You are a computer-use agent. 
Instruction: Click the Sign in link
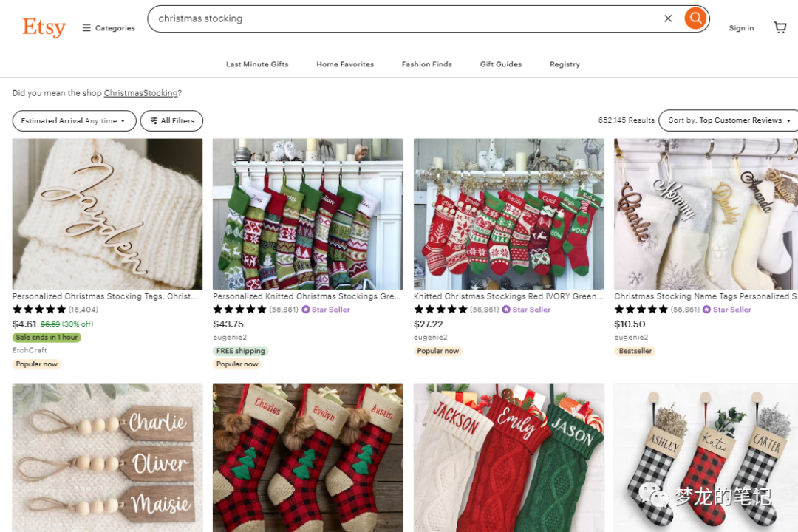[741, 28]
